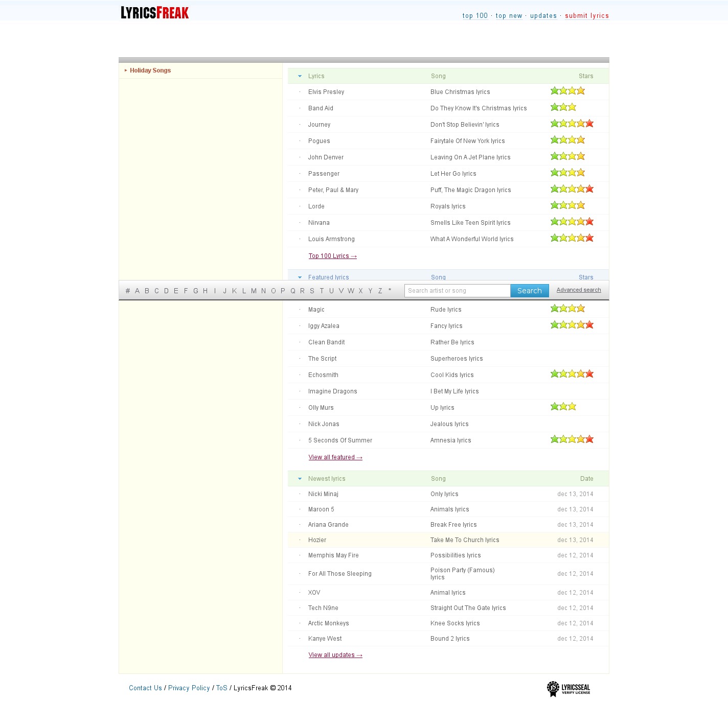This screenshot has width=728, height=702.
Task: Collapse the Newest lyrics section arrow
Action: pyautogui.click(x=300, y=479)
